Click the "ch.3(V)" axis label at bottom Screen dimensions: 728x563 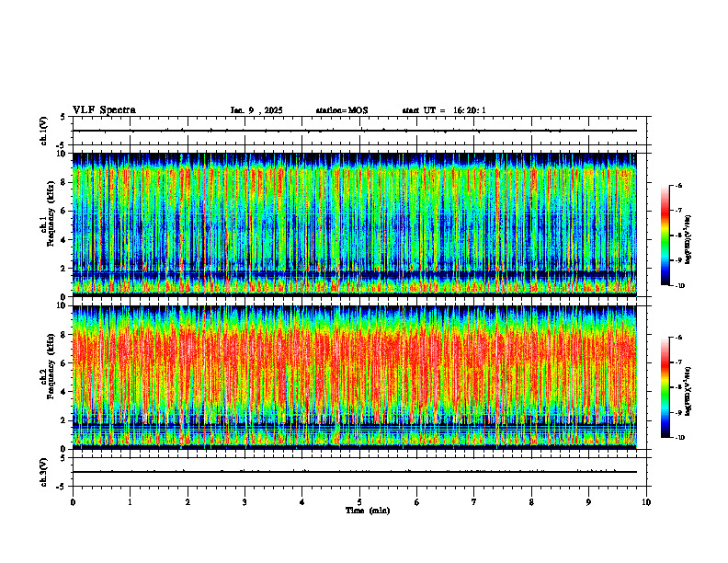44,472
